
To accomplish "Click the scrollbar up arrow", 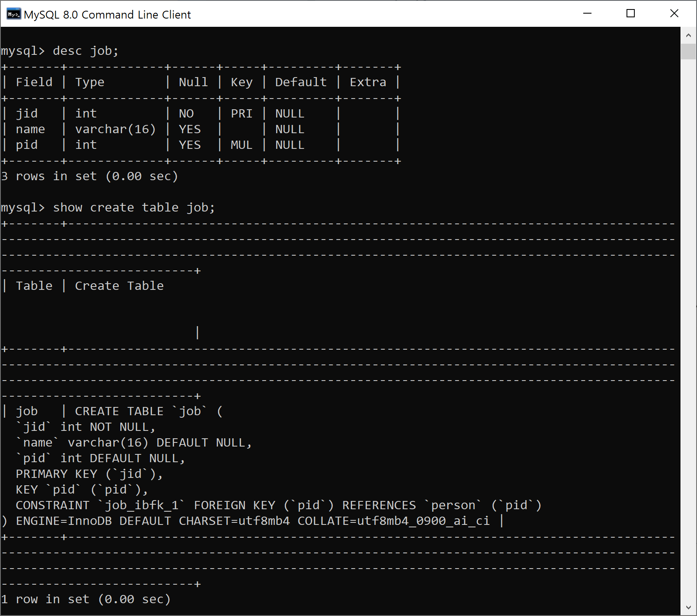I will coord(688,35).
